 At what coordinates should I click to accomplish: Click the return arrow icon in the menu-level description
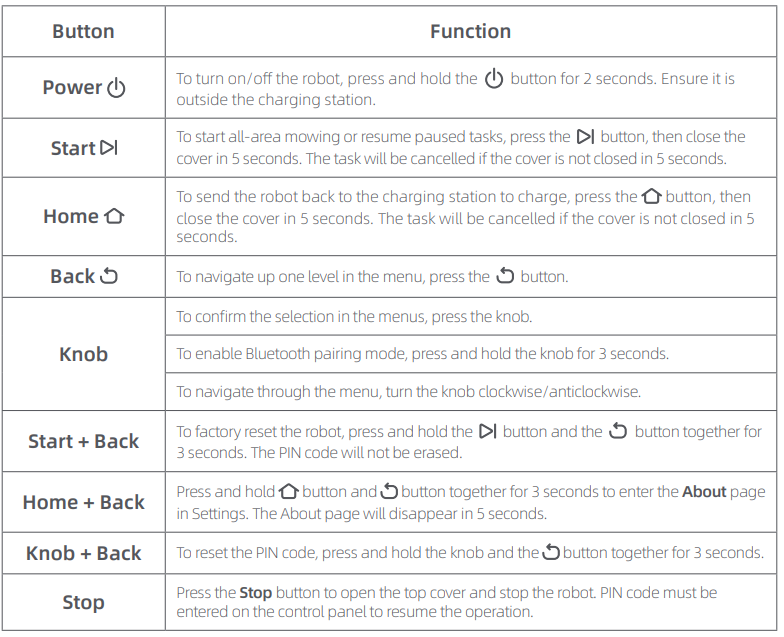point(506,276)
